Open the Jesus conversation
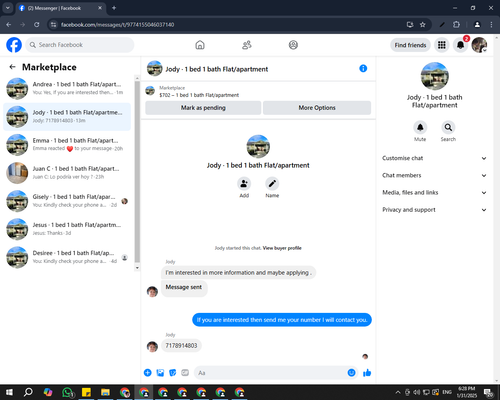Image resolution: width=500 pixels, height=400 pixels. [67, 229]
